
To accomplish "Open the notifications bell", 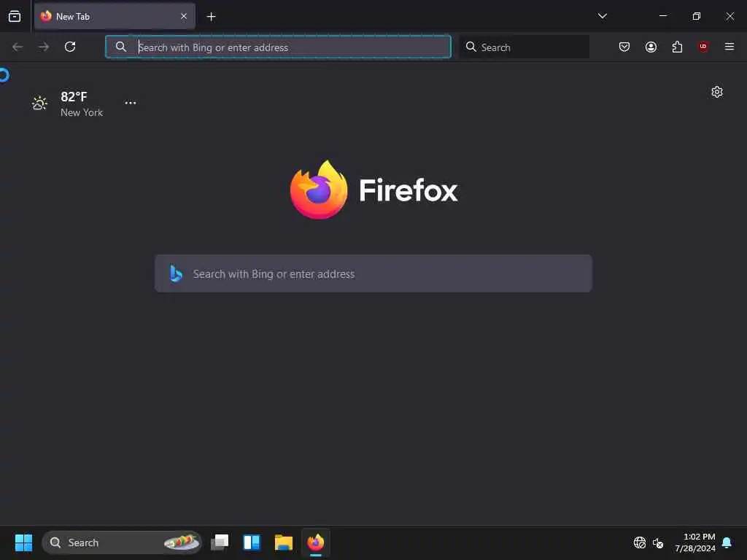I will [x=727, y=542].
